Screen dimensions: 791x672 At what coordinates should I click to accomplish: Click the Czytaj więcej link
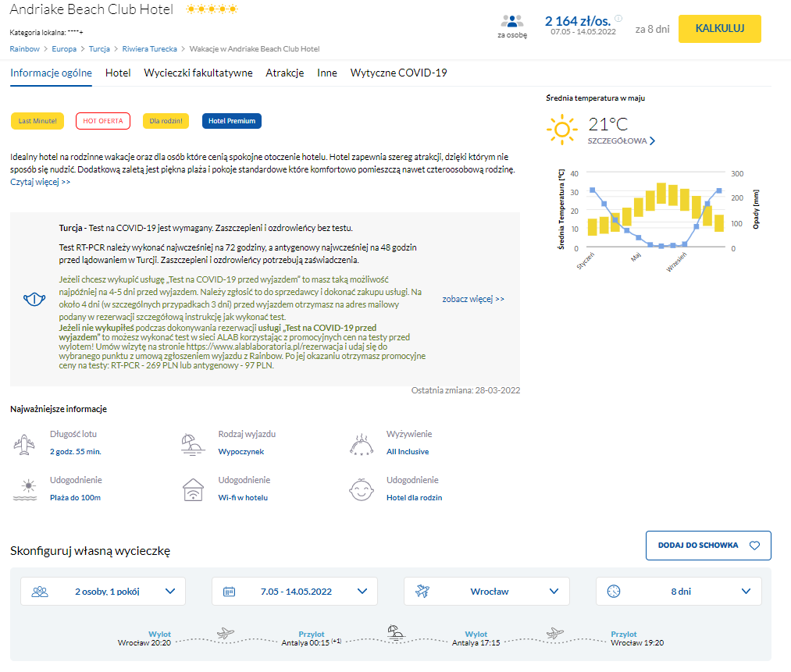(x=41, y=182)
